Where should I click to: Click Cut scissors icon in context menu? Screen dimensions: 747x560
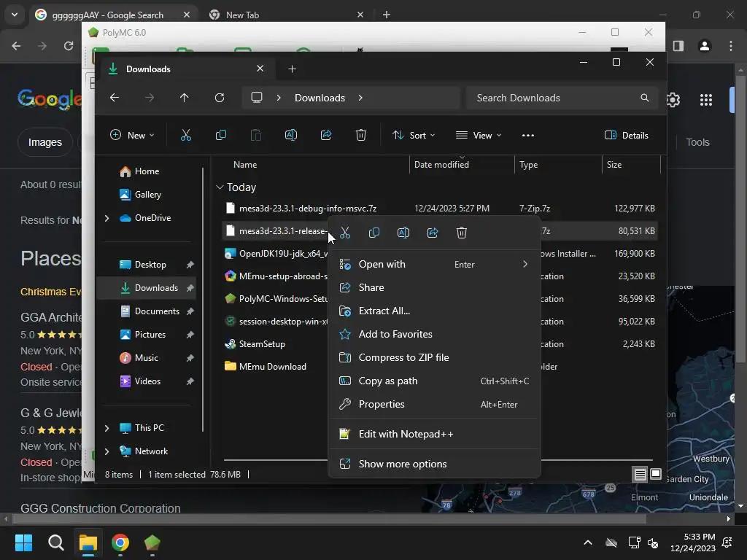345,233
